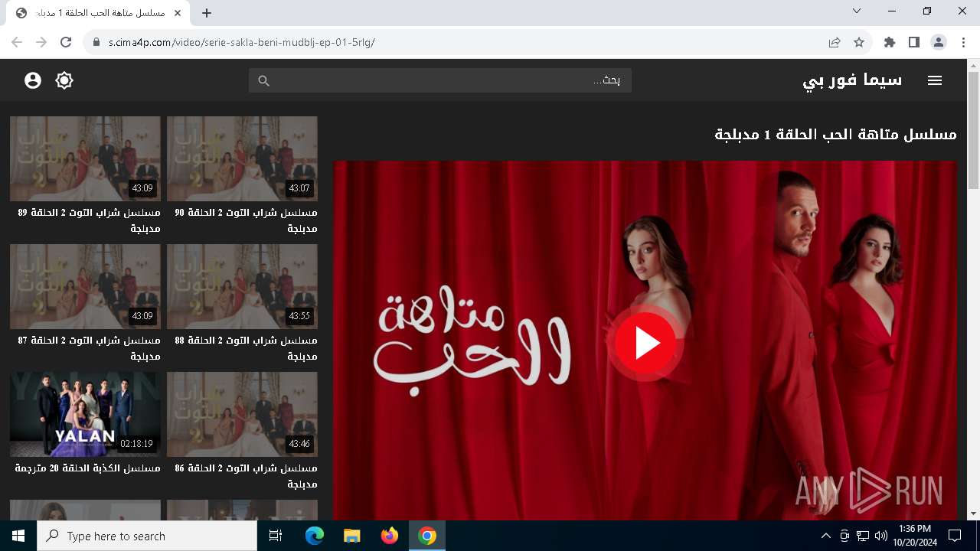
Task: Click title مسلسل شراب التوت 2 الحلقة 90 مدبلجة
Action: [x=246, y=220]
